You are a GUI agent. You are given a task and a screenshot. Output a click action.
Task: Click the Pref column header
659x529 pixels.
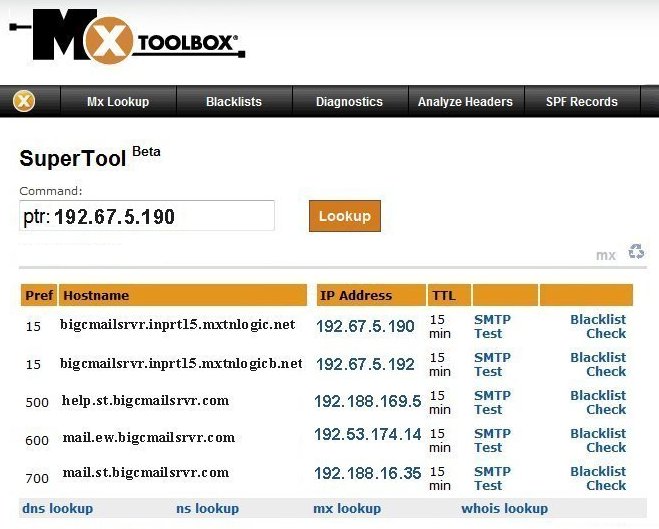(39, 295)
